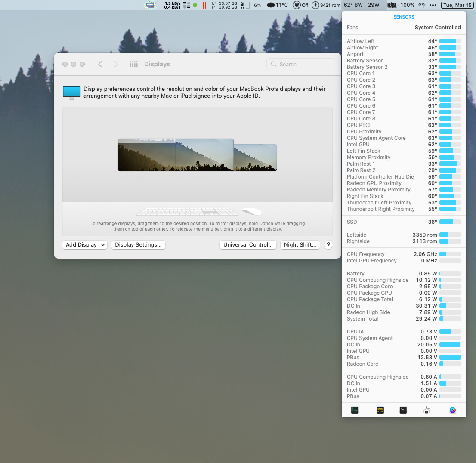The width and height of the screenshot is (476, 463).
Task: Click the AirPods menu bar icon
Action: (x=422, y=5)
